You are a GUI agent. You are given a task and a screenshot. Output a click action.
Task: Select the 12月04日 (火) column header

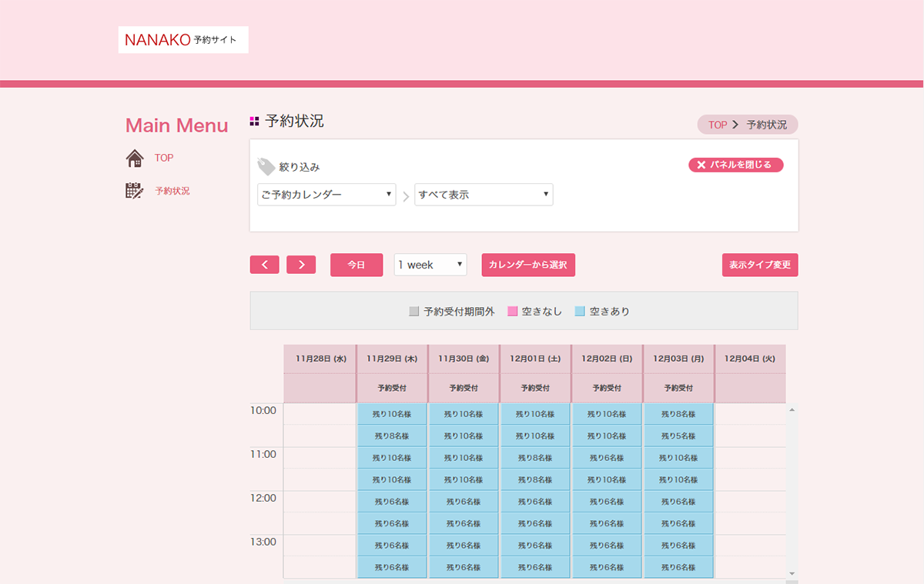pos(750,359)
